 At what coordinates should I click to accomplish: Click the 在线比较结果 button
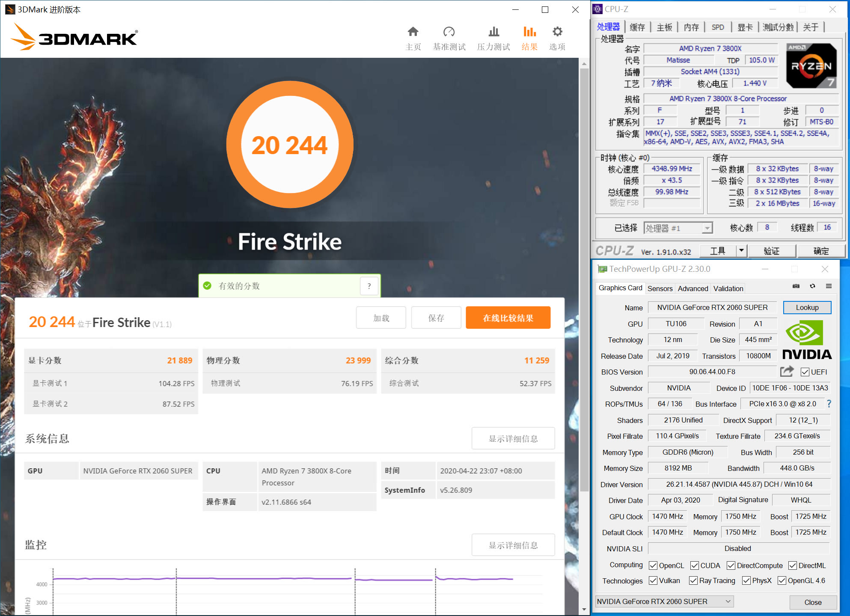508,318
